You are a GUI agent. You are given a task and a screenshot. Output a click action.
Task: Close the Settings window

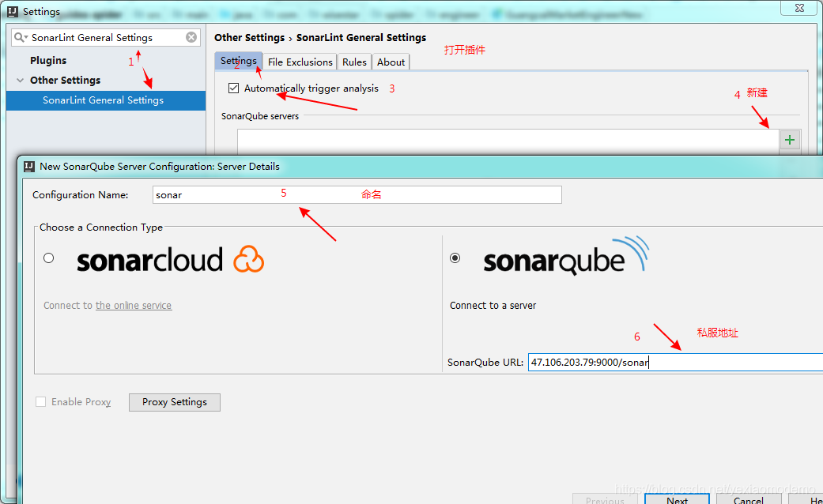click(x=799, y=8)
